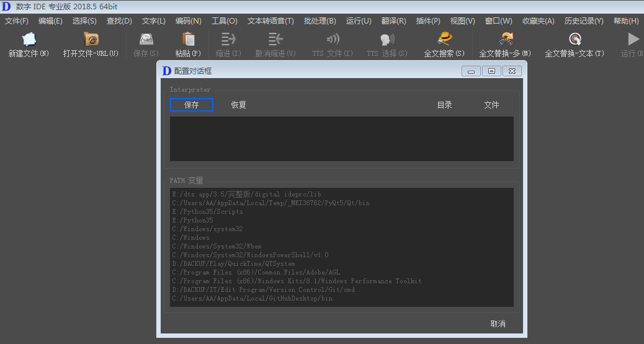
Task: Click the TTS 文件 speaker icon
Action: 333,40
